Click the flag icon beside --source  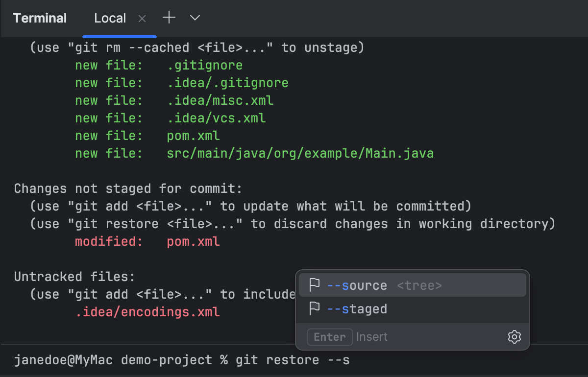314,284
